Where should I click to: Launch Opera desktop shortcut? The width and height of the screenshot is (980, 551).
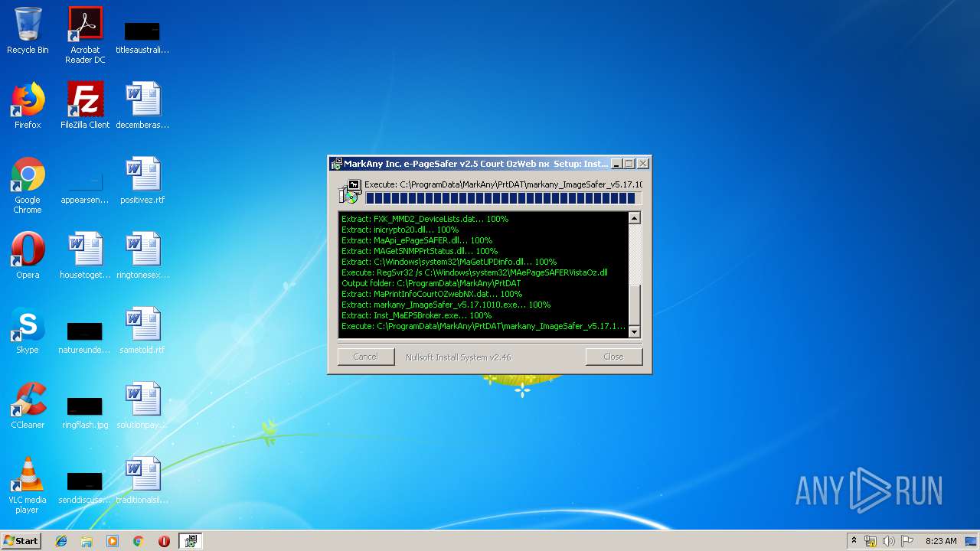pyautogui.click(x=28, y=256)
